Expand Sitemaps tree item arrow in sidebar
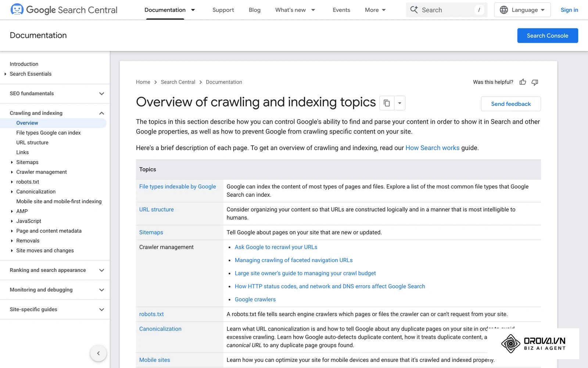This screenshot has width=588, height=368. tap(12, 162)
